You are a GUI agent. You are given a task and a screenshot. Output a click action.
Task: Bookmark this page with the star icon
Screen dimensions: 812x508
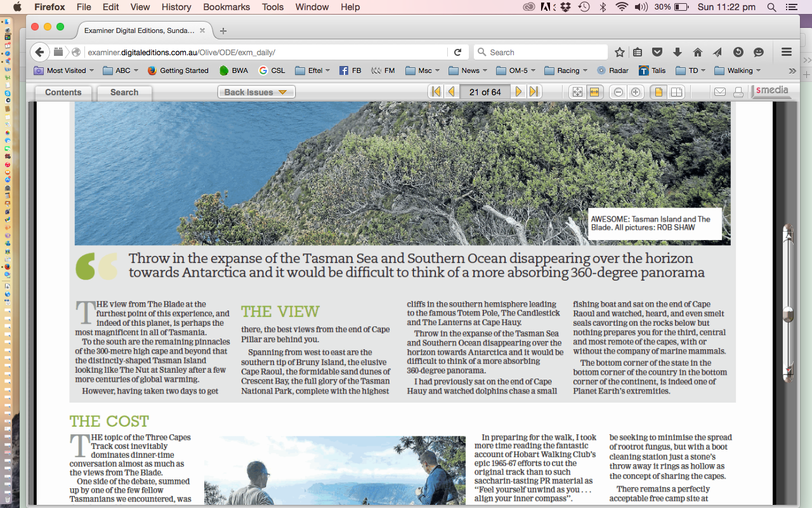coord(620,52)
